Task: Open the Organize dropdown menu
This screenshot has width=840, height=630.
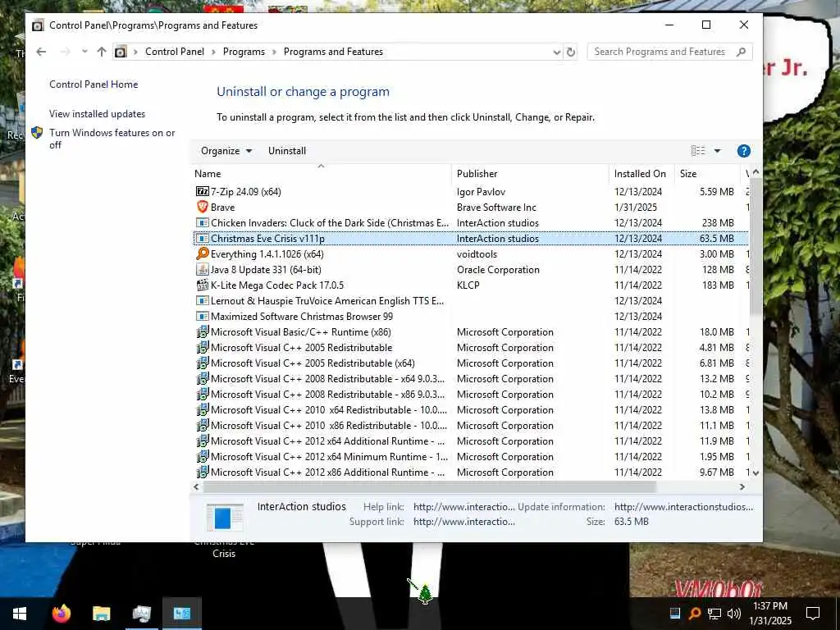Action: (226, 151)
